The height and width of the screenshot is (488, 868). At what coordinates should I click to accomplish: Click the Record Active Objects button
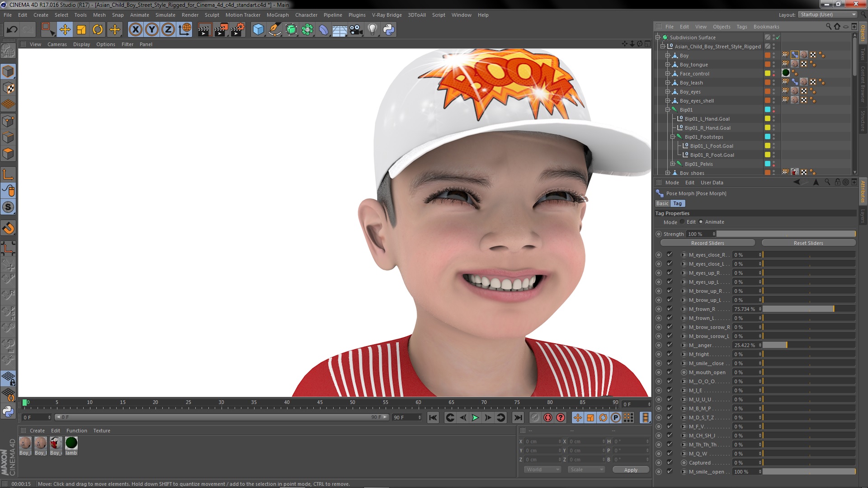tap(535, 418)
